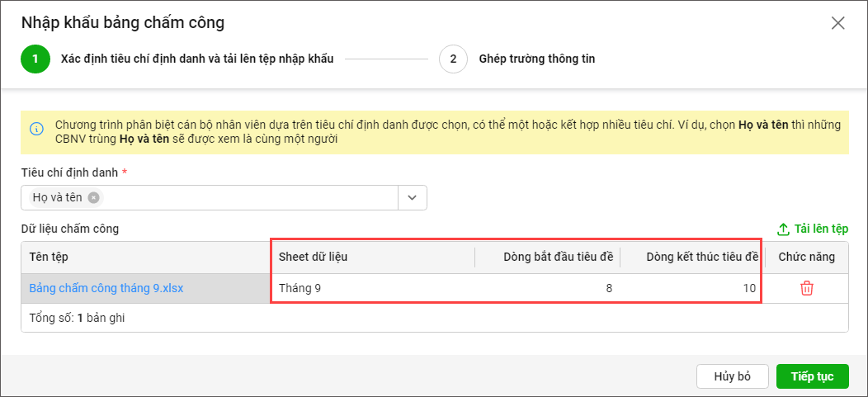
Task: Click the Chức năng column header
Action: pos(806,257)
